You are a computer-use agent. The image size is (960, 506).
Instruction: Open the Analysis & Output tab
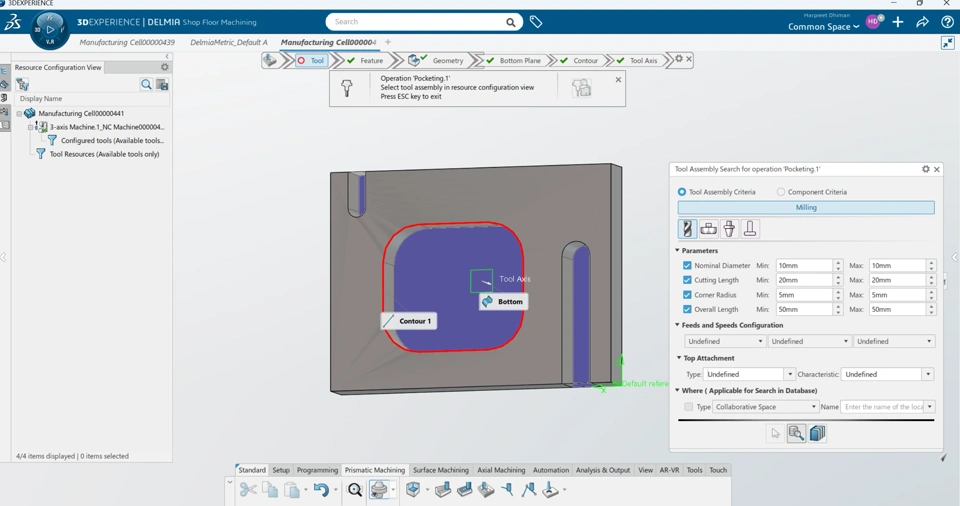tap(603, 470)
